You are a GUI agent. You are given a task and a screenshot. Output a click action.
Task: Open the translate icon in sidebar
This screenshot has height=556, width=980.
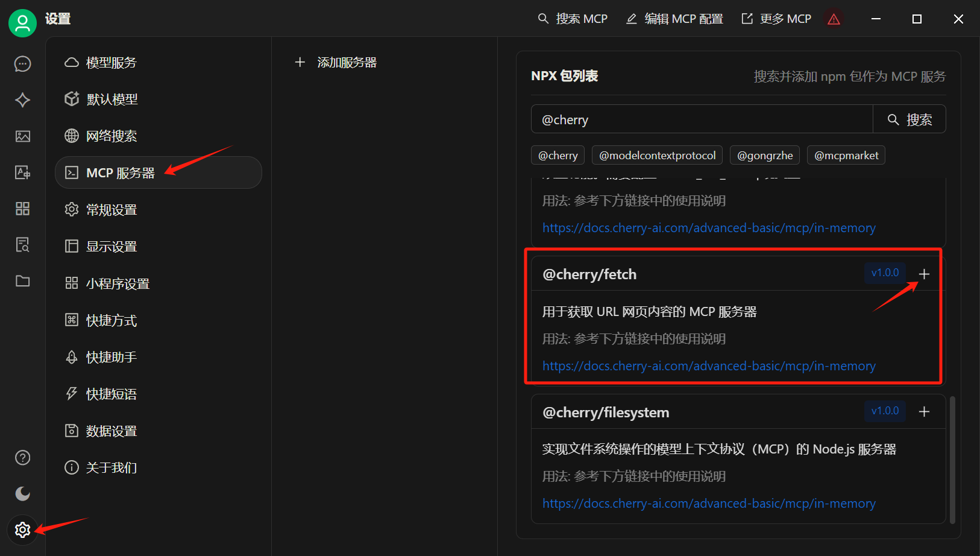(22, 172)
